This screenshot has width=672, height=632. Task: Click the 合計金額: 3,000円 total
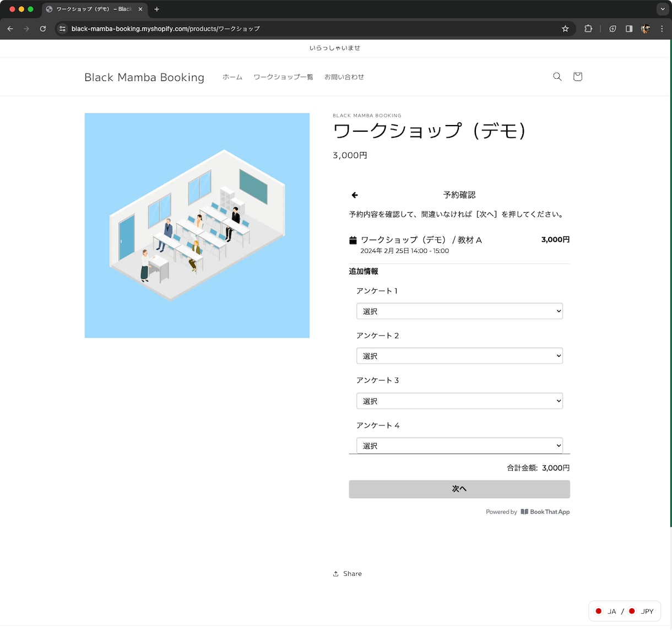coord(538,468)
